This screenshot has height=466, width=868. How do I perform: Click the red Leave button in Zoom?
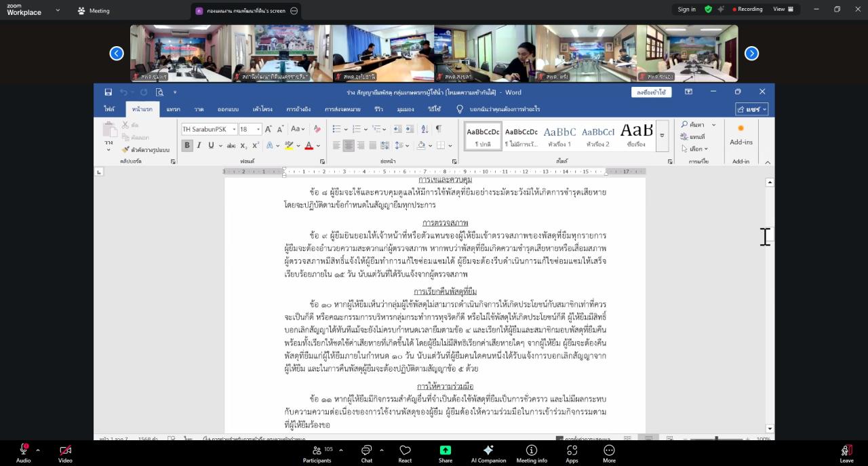click(x=846, y=450)
